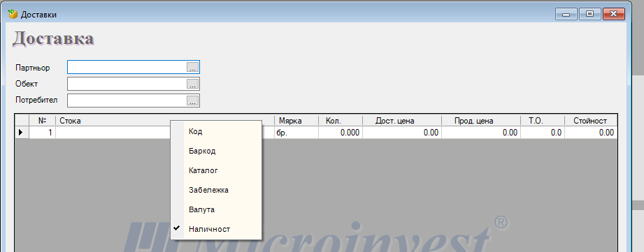Click the Доставки window title icon
Viewport: 644px width, 252px height.
(x=13, y=15)
